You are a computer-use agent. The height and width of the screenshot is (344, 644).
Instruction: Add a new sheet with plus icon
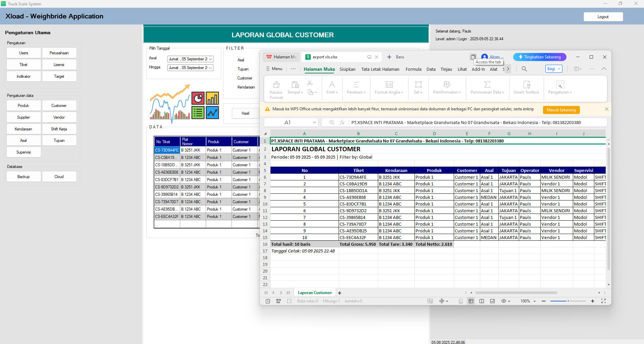pos(340,293)
